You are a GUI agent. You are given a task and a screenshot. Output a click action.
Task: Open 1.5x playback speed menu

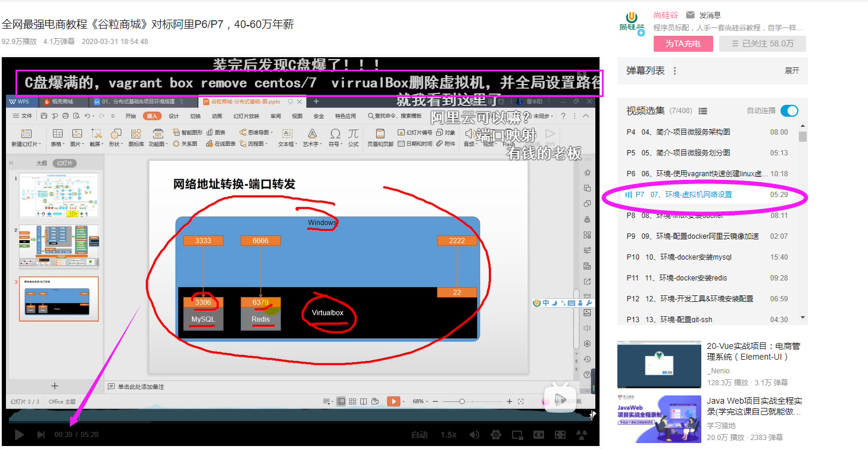point(448,435)
